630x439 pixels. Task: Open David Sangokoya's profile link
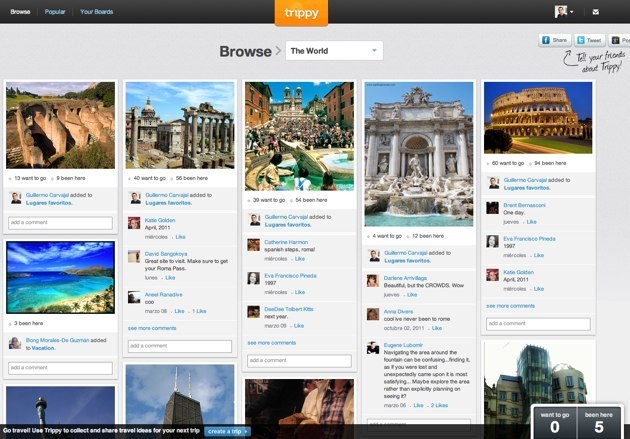click(166, 254)
